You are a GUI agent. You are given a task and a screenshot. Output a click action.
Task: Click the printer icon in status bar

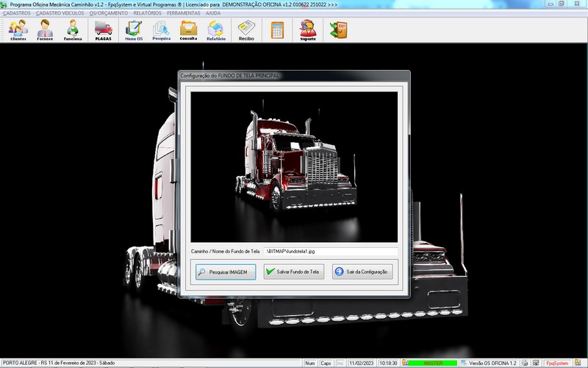(525, 363)
